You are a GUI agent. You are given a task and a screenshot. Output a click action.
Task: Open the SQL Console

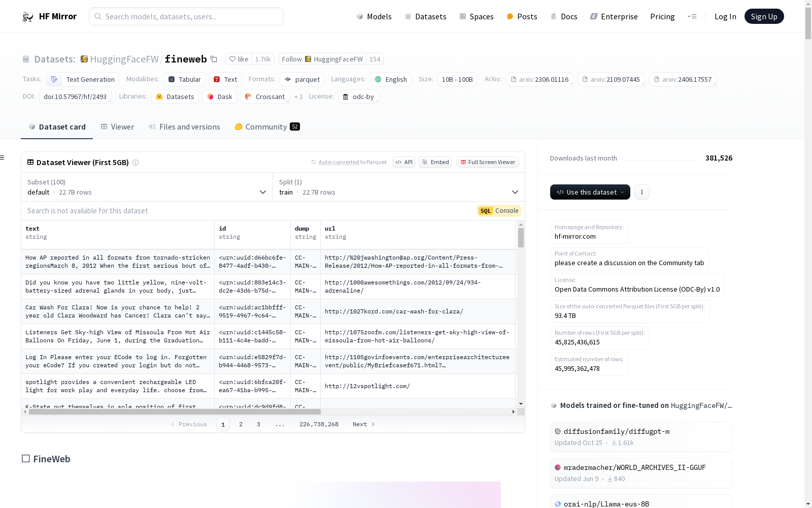[499, 211]
